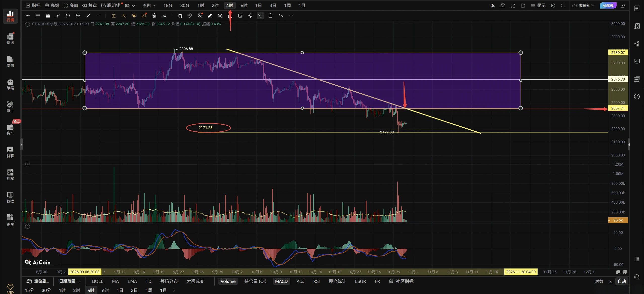
Task: Open the 日期范围 date range dropdown
Action: (x=69, y=281)
